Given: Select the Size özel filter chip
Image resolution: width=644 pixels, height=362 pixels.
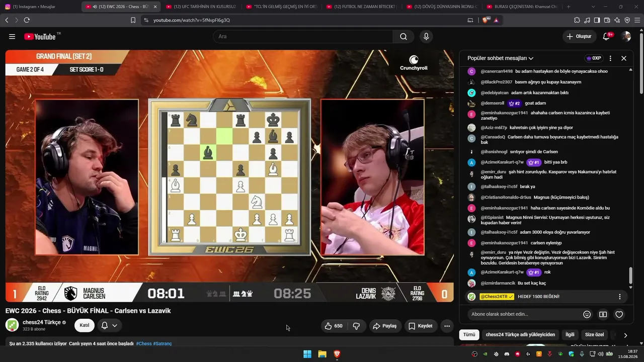Looking at the screenshot, I should pyautogui.click(x=594, y=335).
